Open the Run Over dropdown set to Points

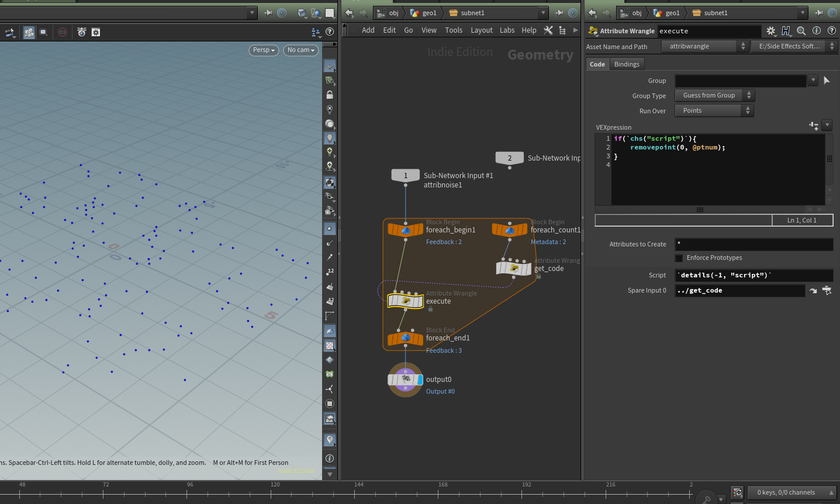tap(714, 110)
